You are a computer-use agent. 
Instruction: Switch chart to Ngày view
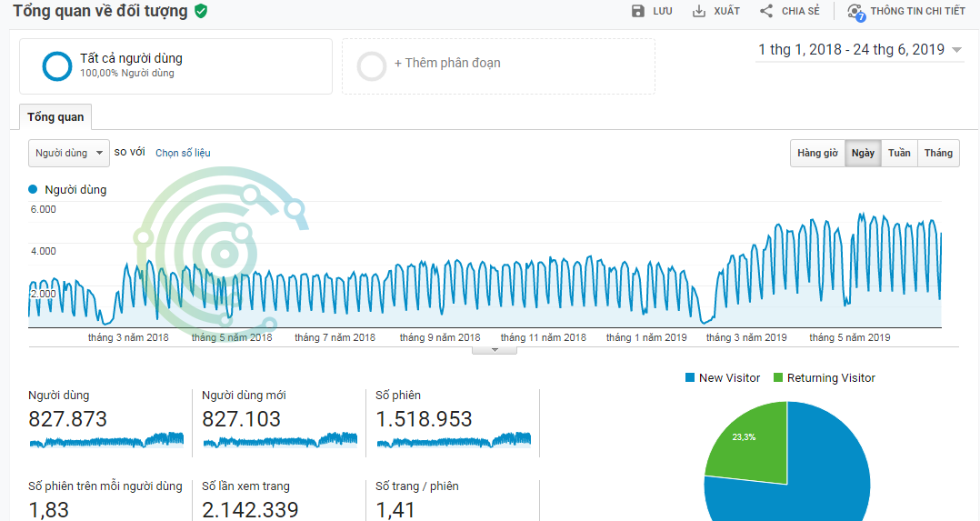(863, 154)
